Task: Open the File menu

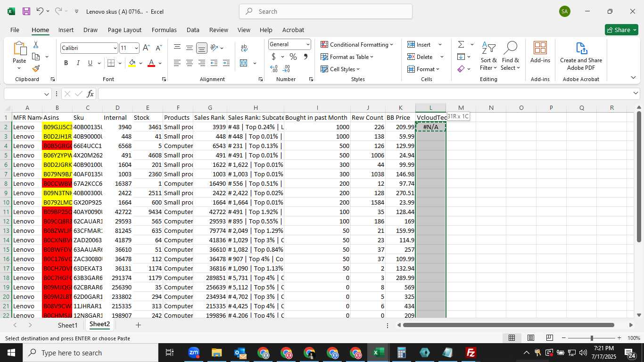Action: click(x=15, y=30)
